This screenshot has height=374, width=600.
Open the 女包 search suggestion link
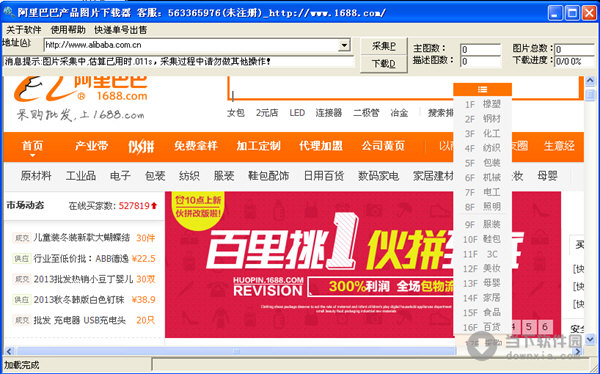235,113
